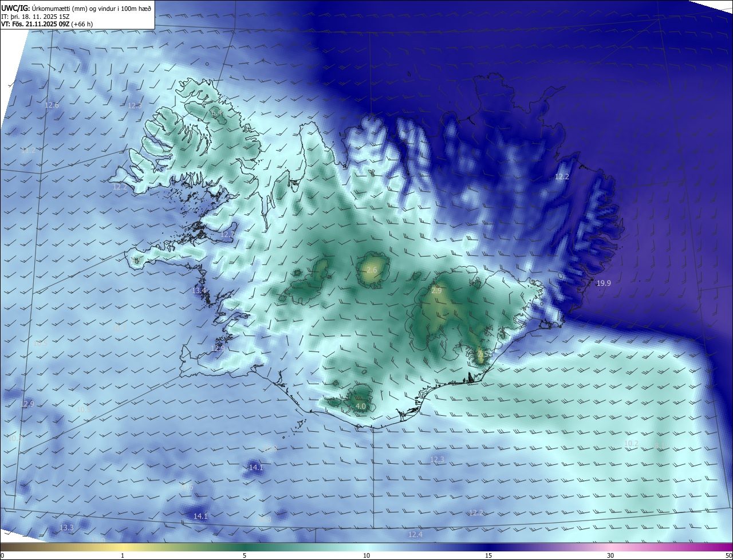Click the '0' tick on the colour scale
Viewport: 733px width, 560px height.
point(2,555)
